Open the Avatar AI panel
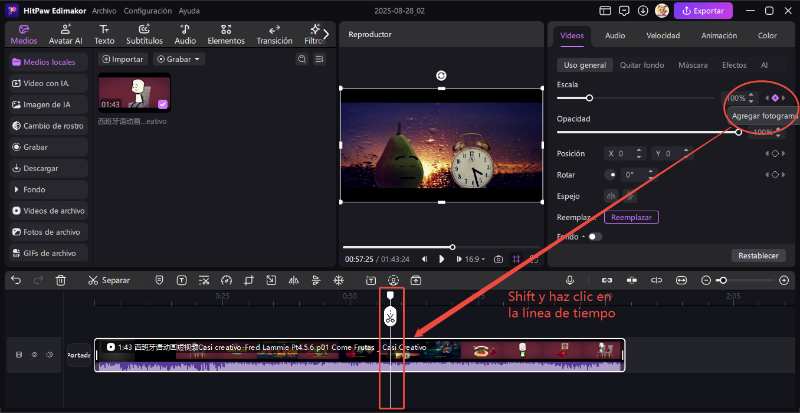Screen dimensions: 800x413 [65, 35]
